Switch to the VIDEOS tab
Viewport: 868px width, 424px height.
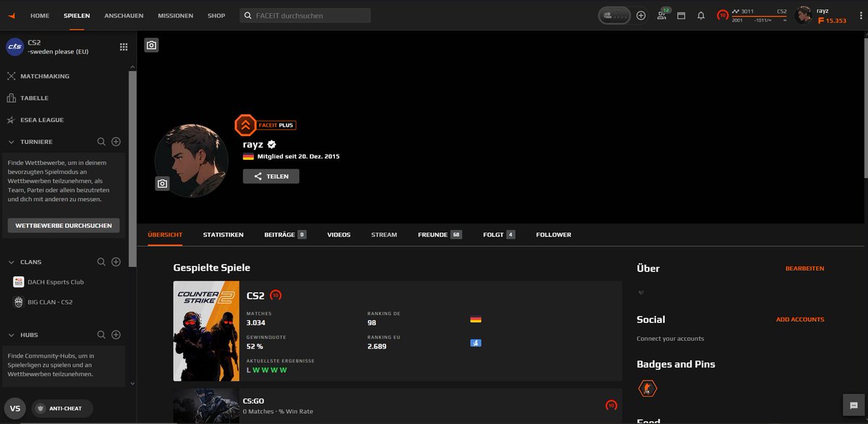coord(339,234)
